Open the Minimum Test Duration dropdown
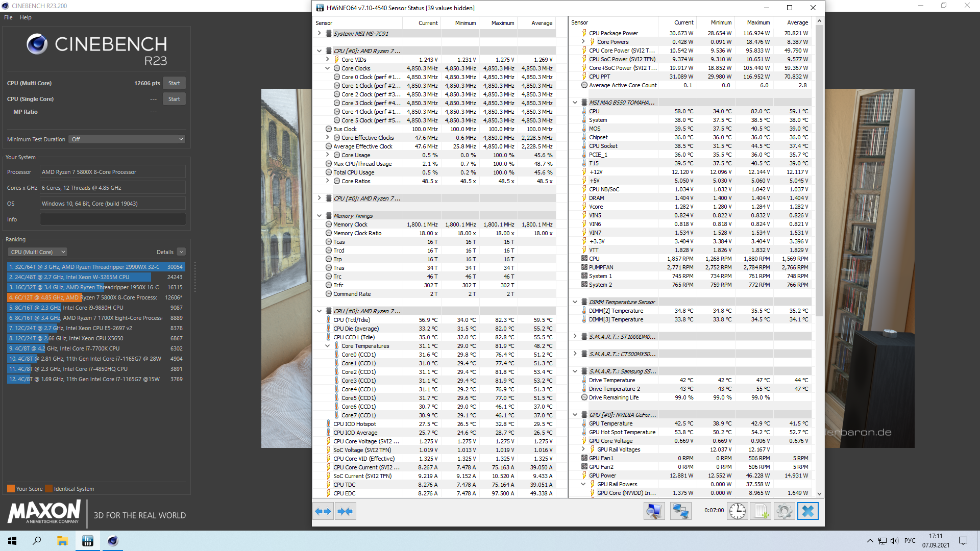This screenshot has width=980, height=551. tap(127, 139)
